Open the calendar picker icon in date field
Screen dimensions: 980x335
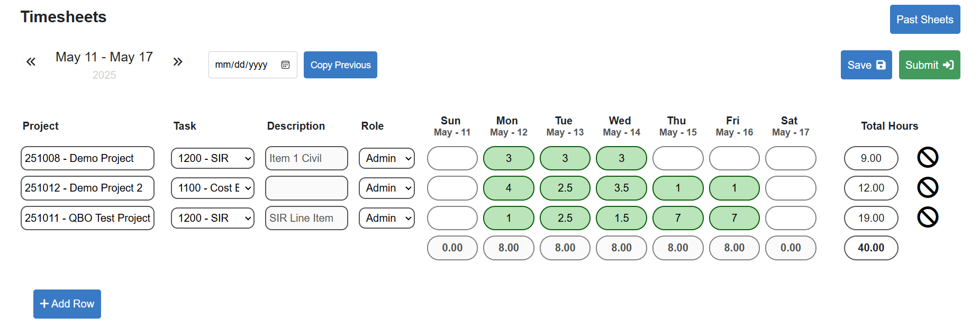tap(285, 65)
